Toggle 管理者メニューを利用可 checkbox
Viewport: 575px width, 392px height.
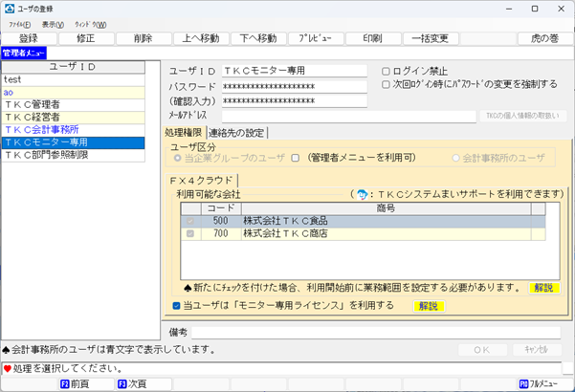coord(296,158)
